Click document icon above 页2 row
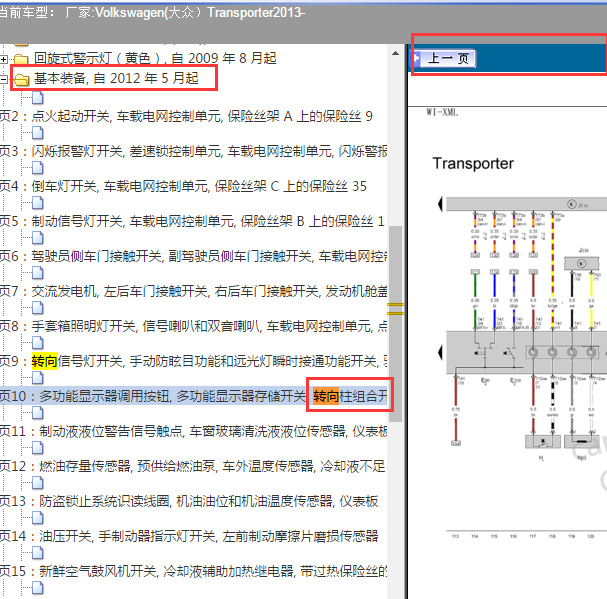The width and height of the screenshot is (607, 599). pyautogui.click(x=38, y=98)
